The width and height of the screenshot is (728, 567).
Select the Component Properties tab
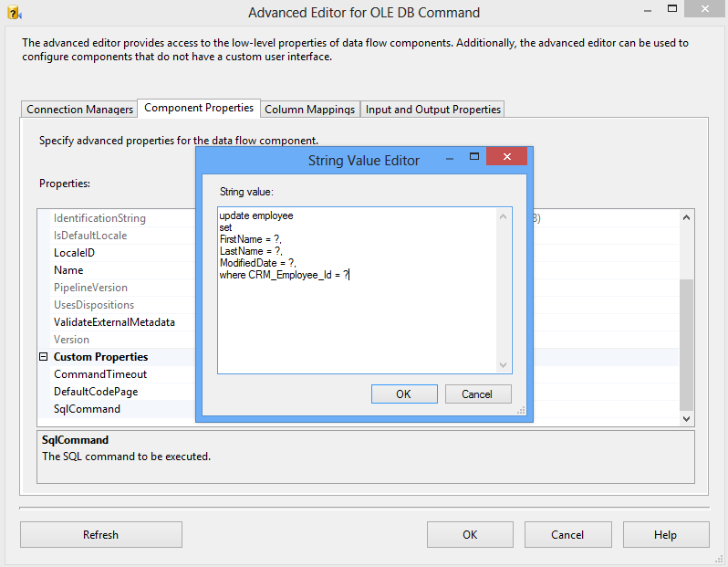coord(199,108)
